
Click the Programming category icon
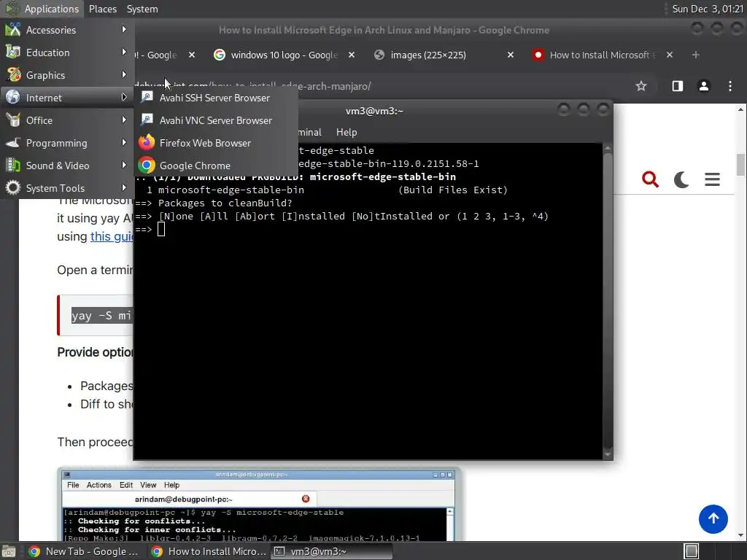(x=13, y=142)
